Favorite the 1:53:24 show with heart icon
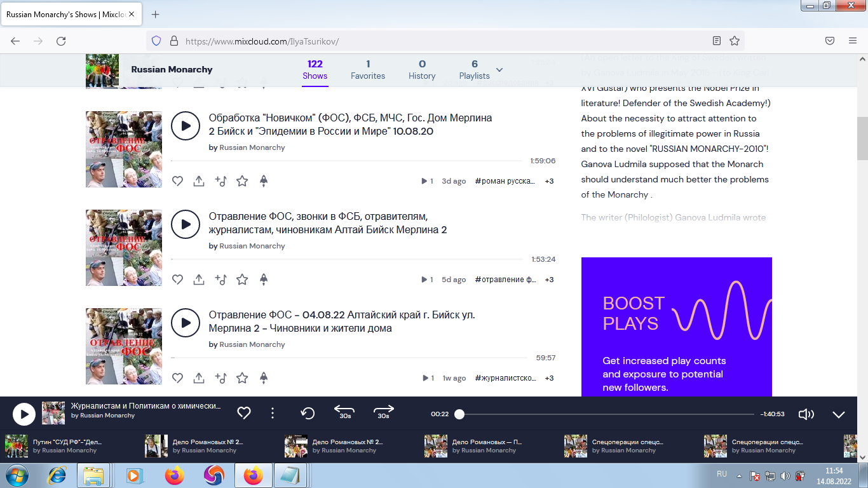This screenshot has width=868, height=488. point(178,280)
